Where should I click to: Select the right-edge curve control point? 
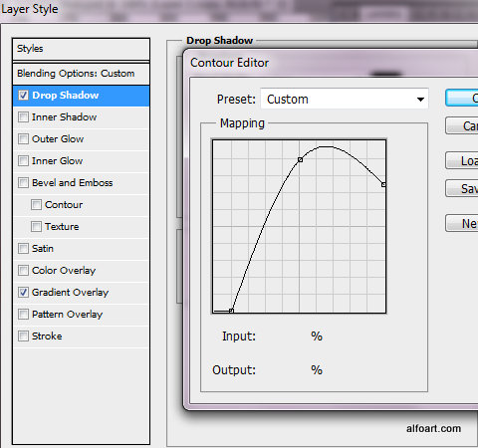point(383,184)
